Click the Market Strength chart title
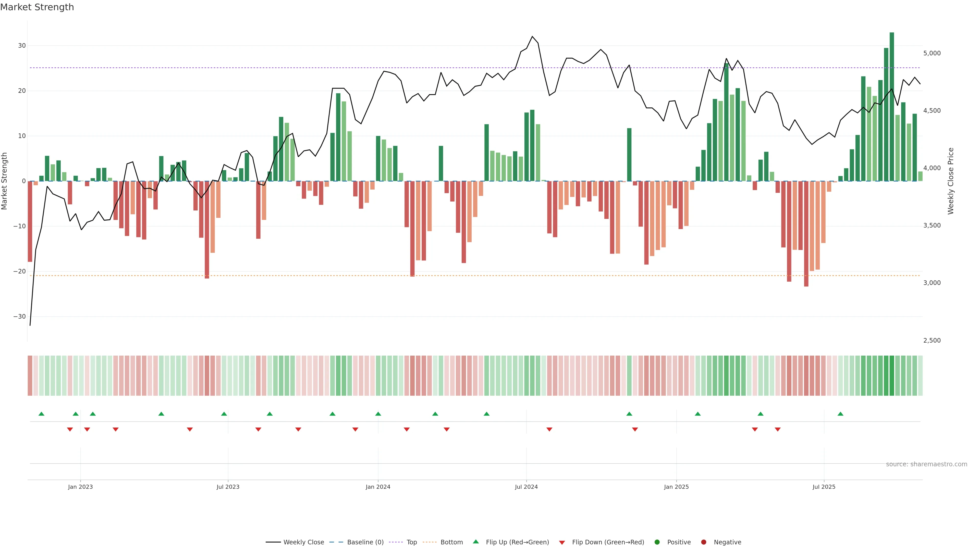This screenshot has width=980, height=551. 37,7
